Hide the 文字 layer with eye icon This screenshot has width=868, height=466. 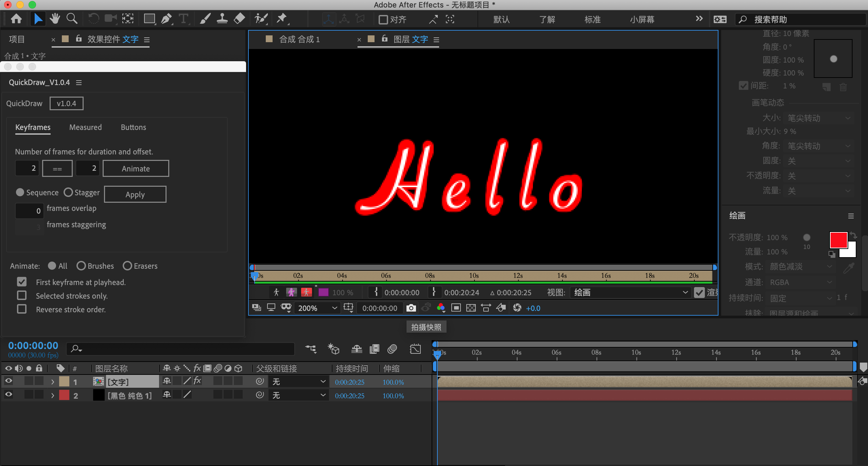[8, 381]
